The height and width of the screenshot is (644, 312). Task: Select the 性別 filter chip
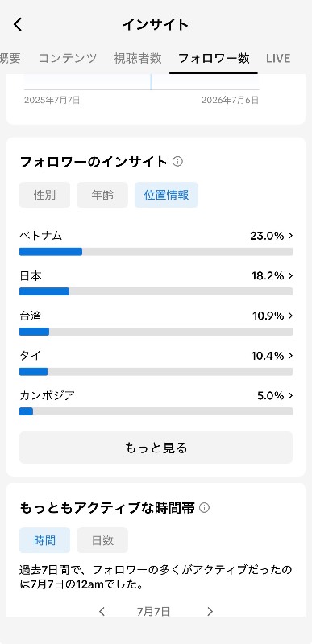click(45, 195)
